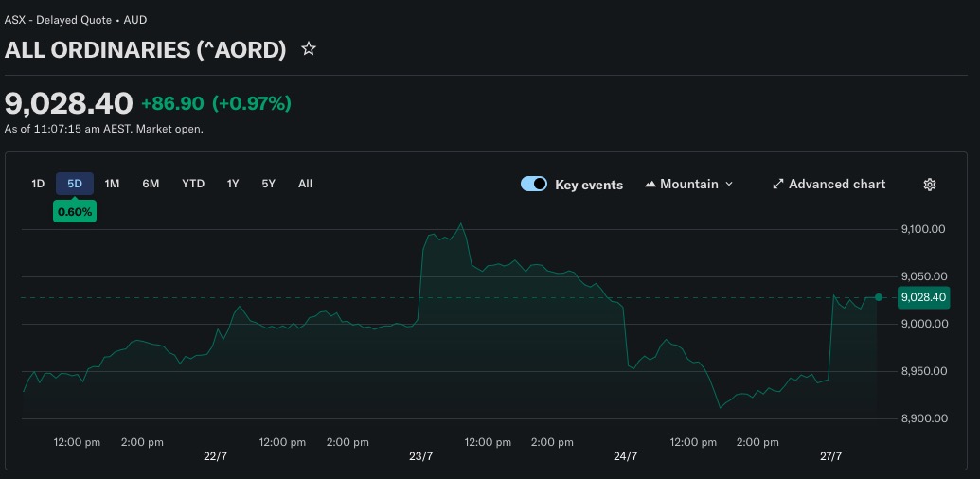Click the expand arrows icon of Advanced chart
The image size is (980, 479).
[x=778, y=185]
